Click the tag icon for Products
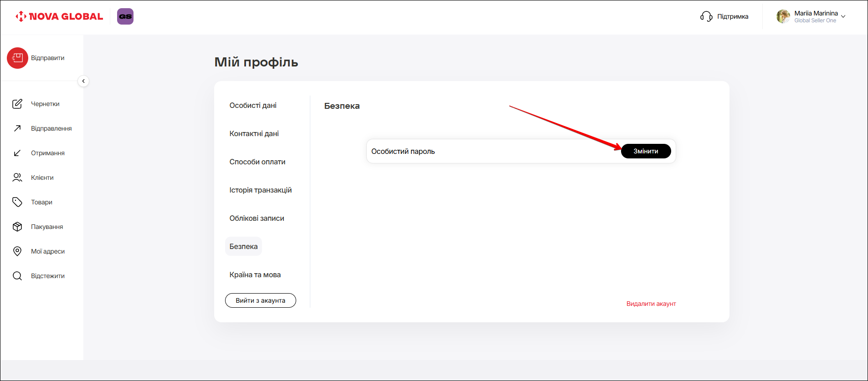This screenshot has height=381, width=868. 17,202
